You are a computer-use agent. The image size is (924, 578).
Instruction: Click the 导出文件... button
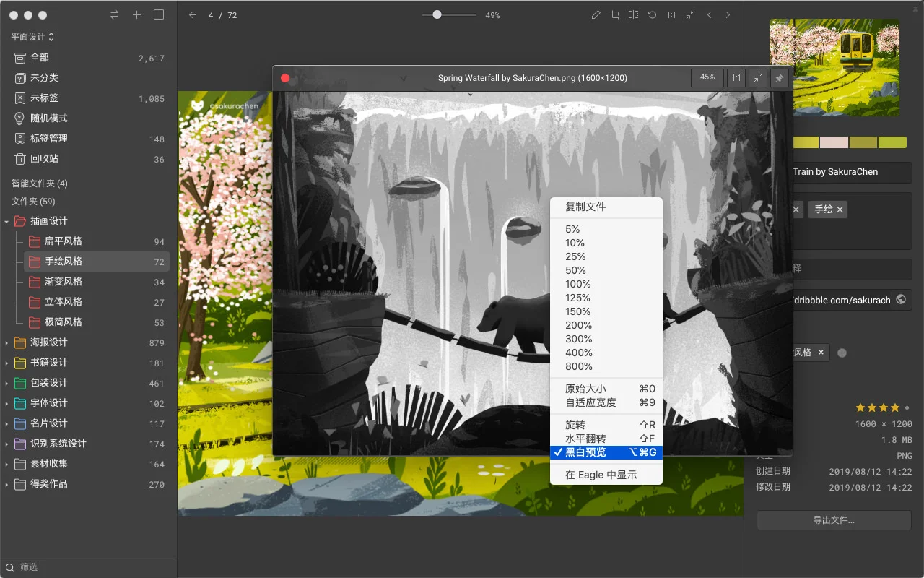[833, 519]
